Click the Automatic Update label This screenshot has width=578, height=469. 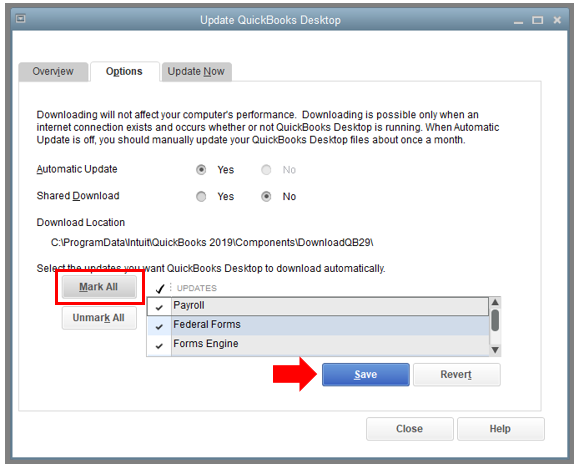pyautogui.click(x=77, y=169)
